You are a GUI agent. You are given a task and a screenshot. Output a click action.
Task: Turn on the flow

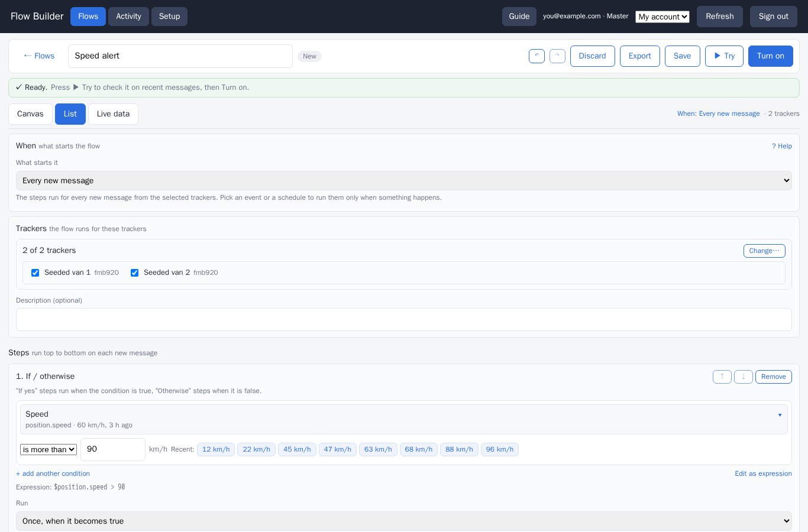(771, 56)
